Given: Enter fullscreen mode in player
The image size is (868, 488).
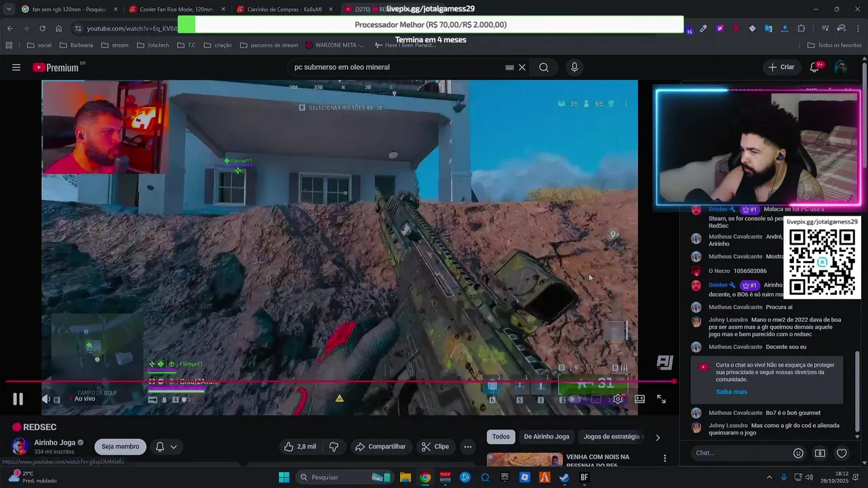Looking at the screenshot, I should coord(661,399).
